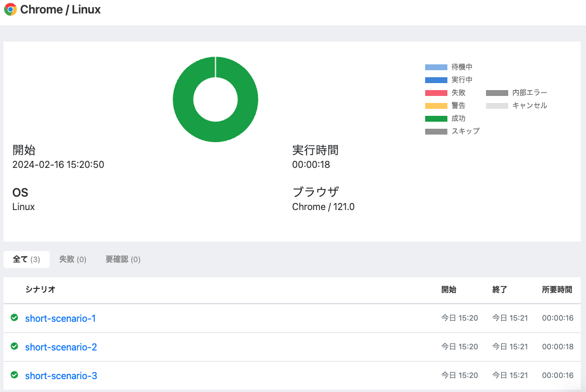
Task: Switch to the 要確認 (needs review) tab
Action: [x=123, y=259]
